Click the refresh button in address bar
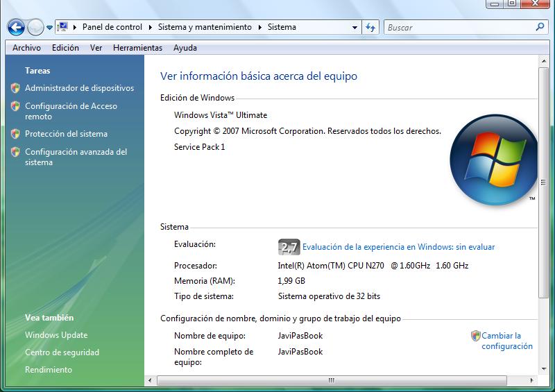This screenshot has width=555, height=392. click(370, 28)
